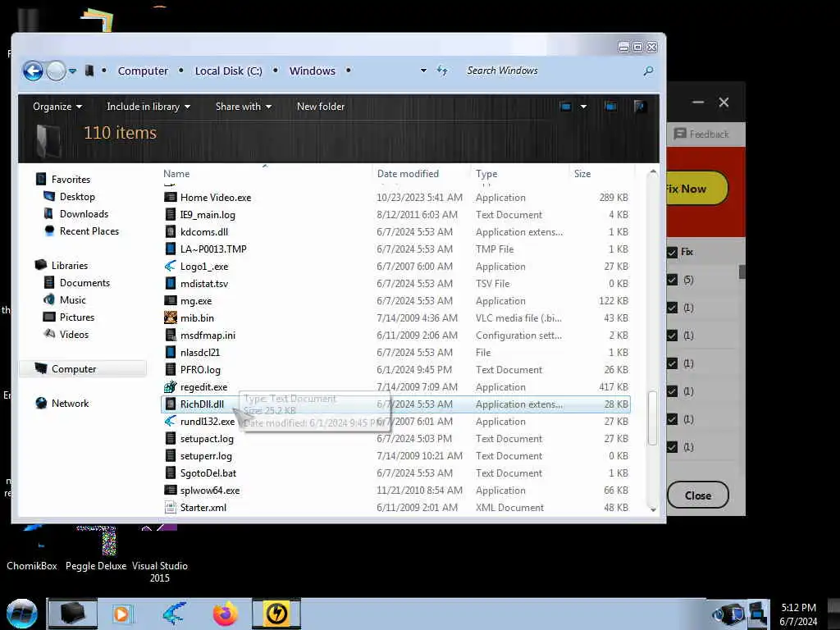Click Fix Now button in background window

tap(696, 188)
